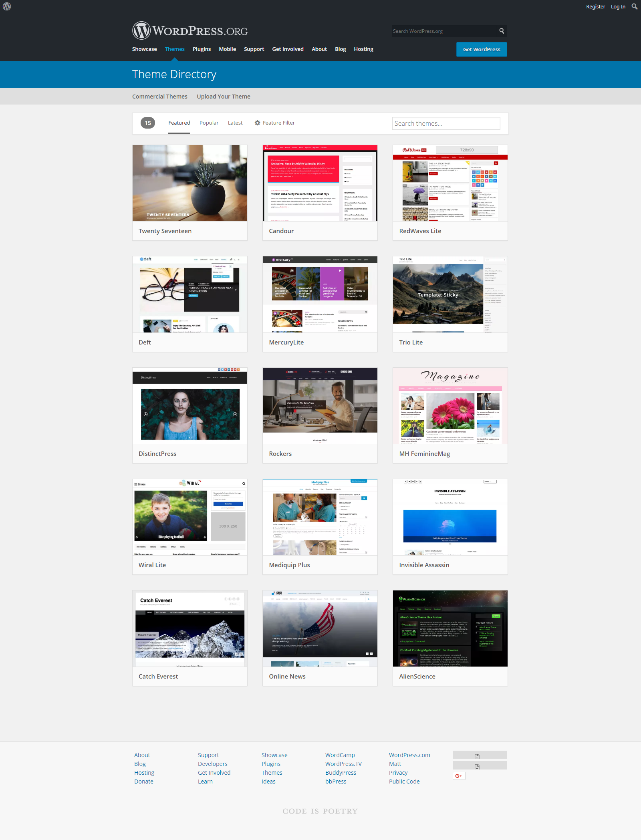Click the Twenty Seventeen theme name
Viewport: 641px width, 840px height.
pyautogui.click(x=165, y=231)
